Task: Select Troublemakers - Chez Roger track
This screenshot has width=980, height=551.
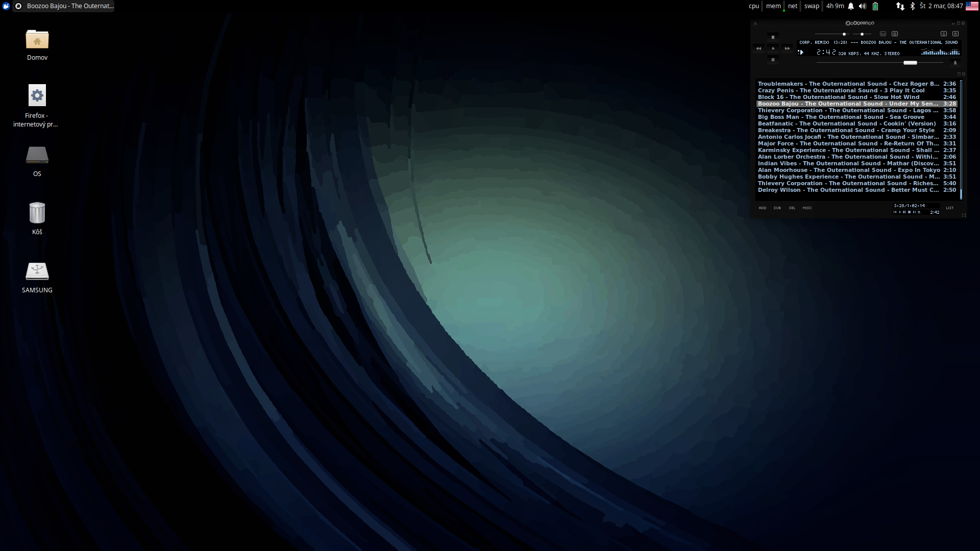Action: pyautogui.click(x=856, y=84)
